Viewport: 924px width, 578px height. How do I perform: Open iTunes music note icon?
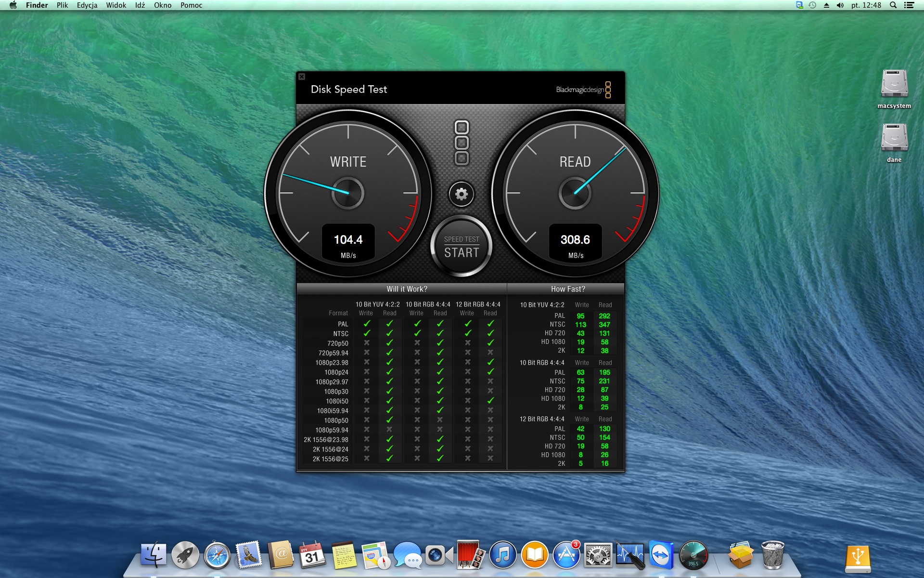coord(502,555)
